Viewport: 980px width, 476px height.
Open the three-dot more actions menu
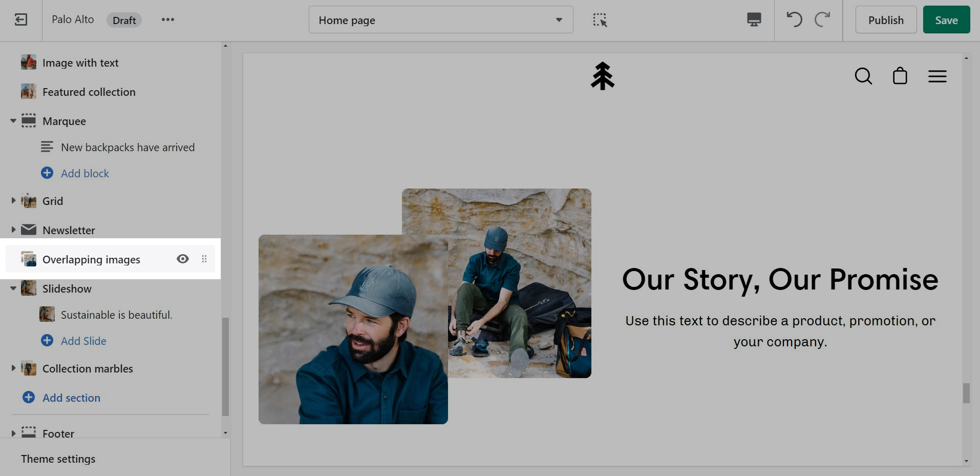tap(168, 20)
